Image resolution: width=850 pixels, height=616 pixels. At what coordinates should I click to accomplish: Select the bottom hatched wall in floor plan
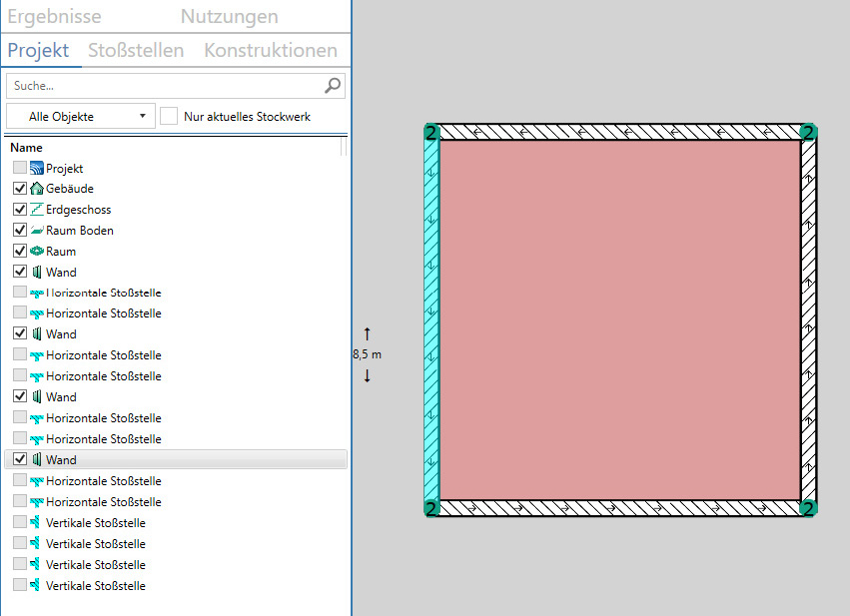tap(619, 508)
